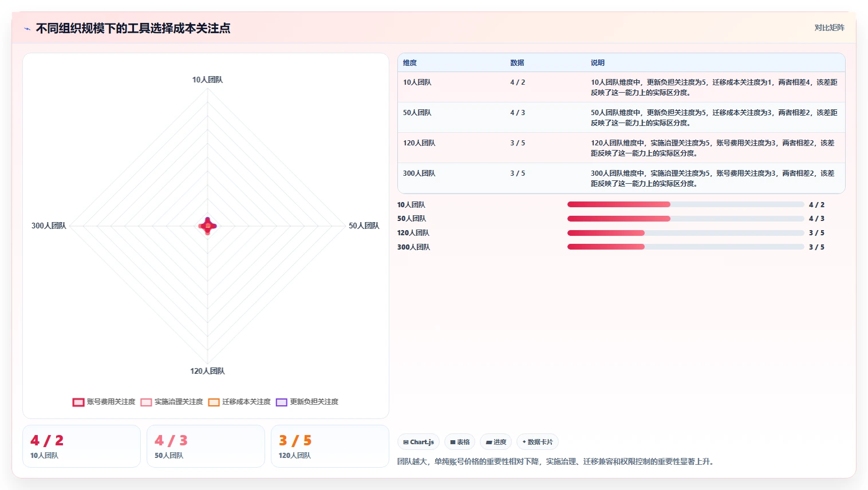
Task: Click the radar chart left axis label 300人团队
Action: 49,226
